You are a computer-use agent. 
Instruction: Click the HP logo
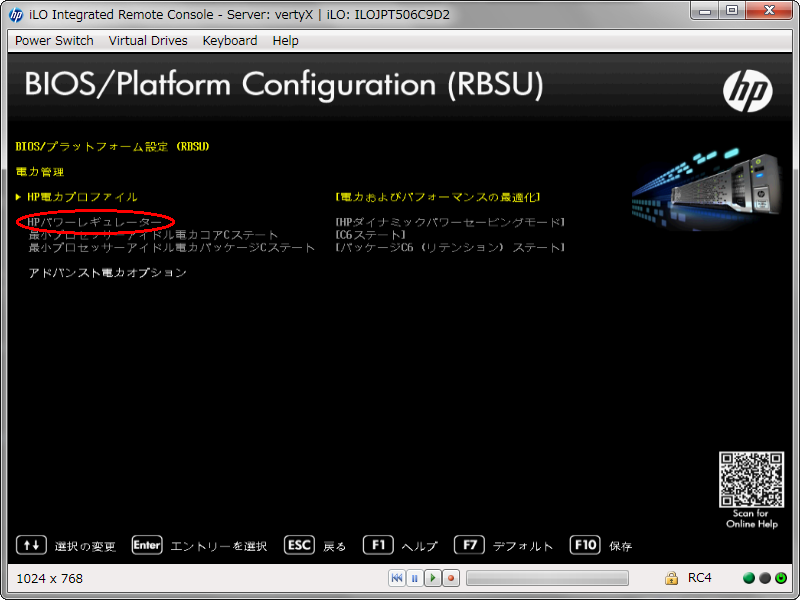(747, 92)
